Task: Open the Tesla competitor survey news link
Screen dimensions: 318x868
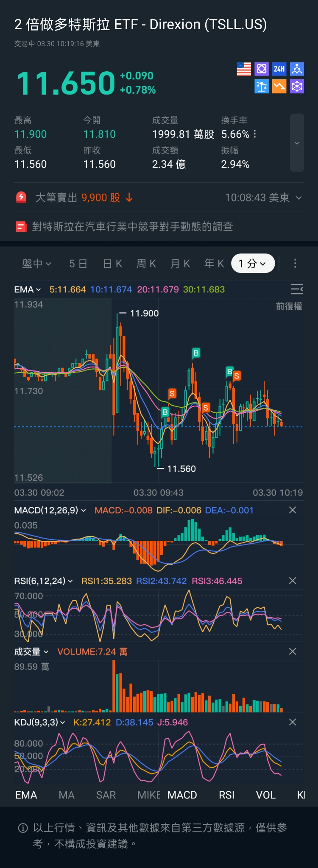Action: 132,227
